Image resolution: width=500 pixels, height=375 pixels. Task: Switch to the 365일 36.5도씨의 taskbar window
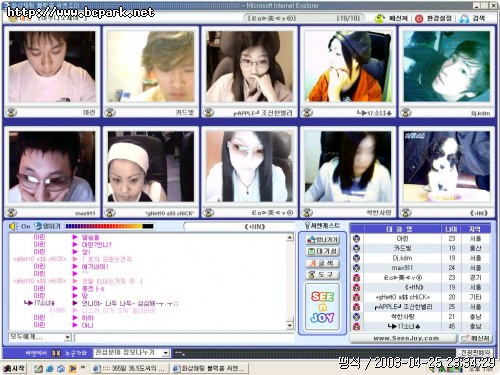tap(129, 368)
